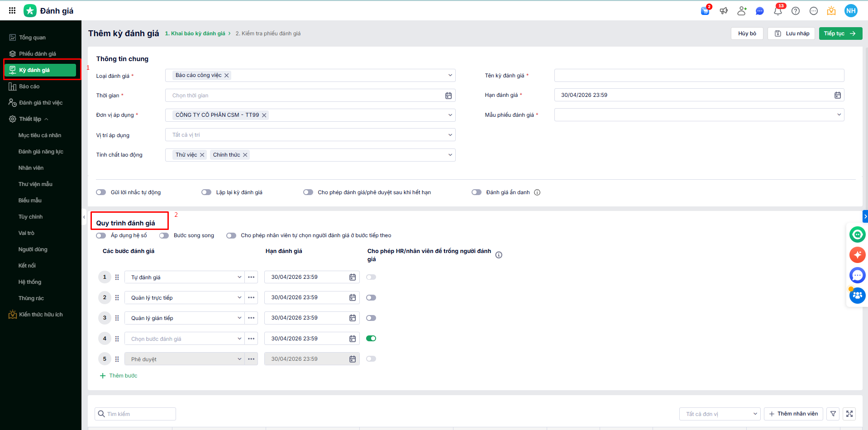The height and width of the screenshot is (430, 868).
Task: Open more options for Tự đánh giá step
Action: pyautogui.click(x=251, y=277)
